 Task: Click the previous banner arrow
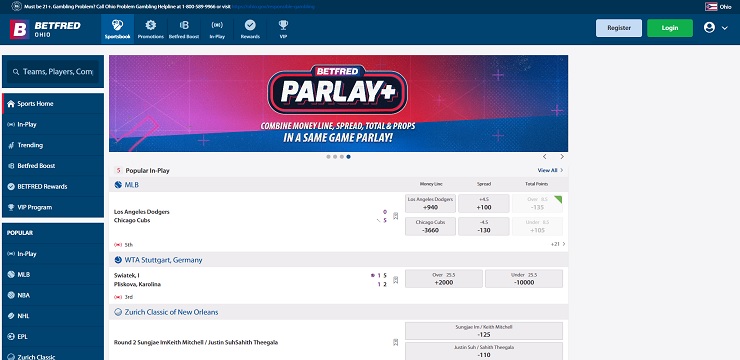[x=545, y=157]
